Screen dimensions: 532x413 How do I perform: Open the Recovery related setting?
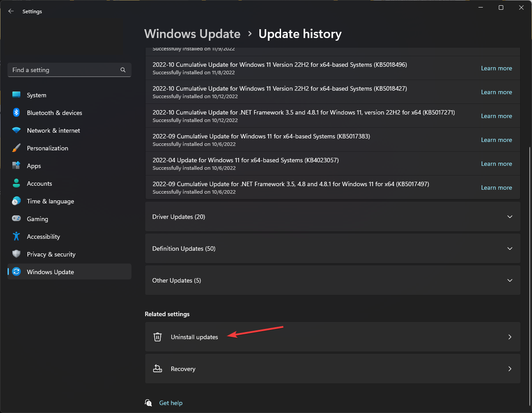(332, 369)
